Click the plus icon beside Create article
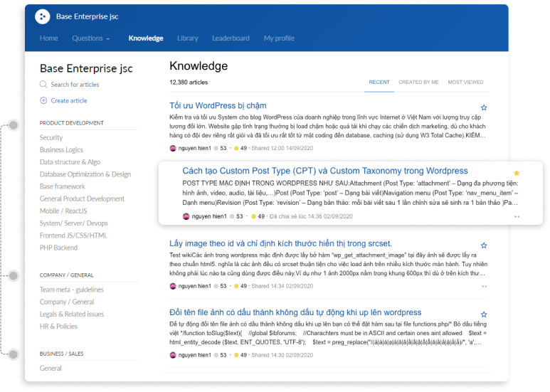 coord(43,100)
